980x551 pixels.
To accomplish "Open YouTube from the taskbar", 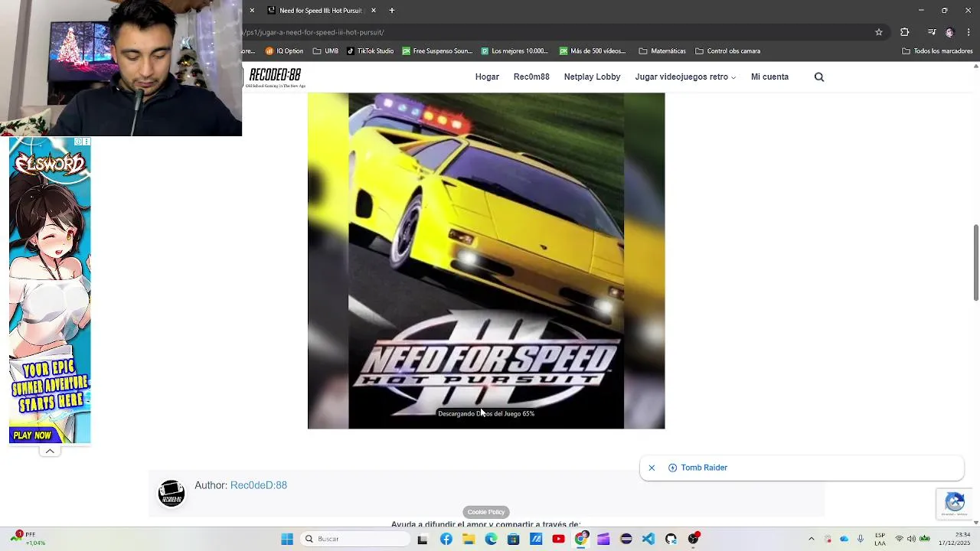I will (558, 539).
